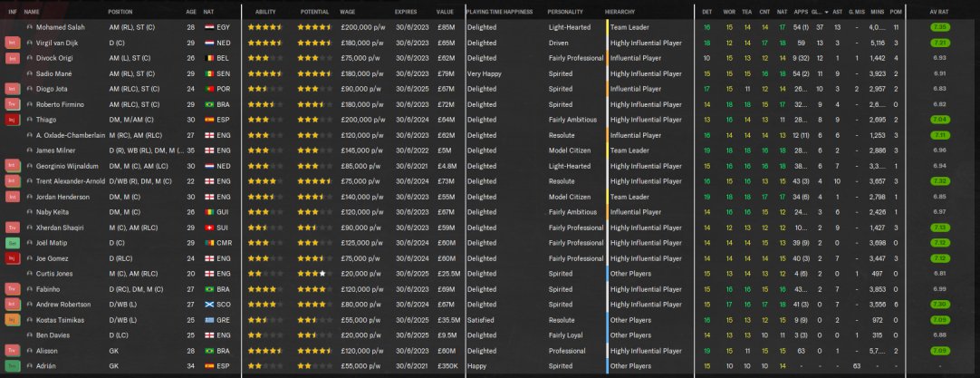Click the Int badge on Andrew Robertson's row
Screen dimensions: 980x378
coord(13,305)
